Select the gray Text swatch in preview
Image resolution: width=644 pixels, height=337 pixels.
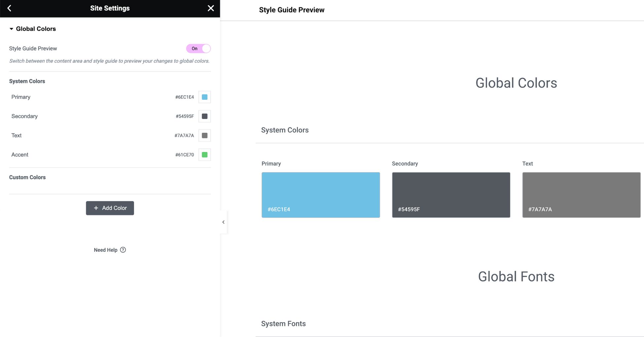click(581, 195)
